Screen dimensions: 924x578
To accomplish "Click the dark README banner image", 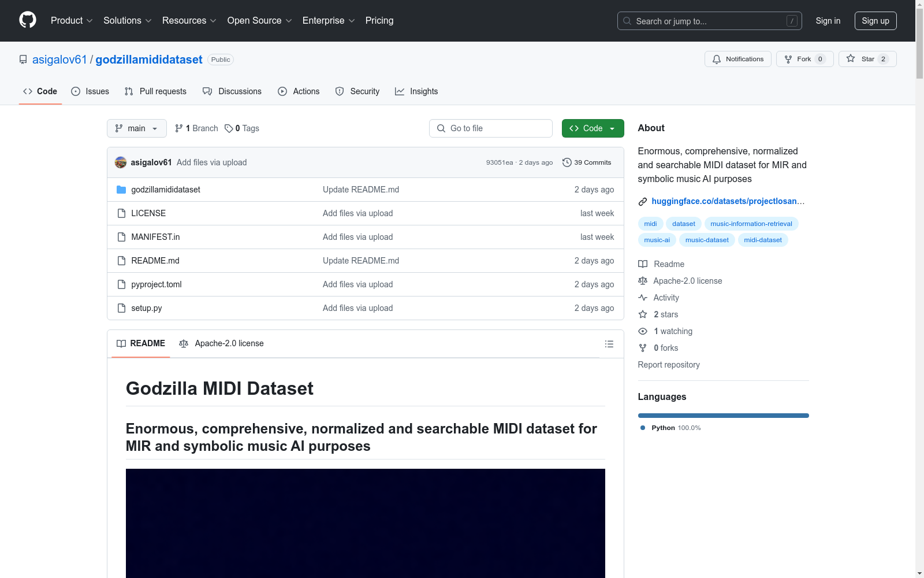I will click(366, 523).
